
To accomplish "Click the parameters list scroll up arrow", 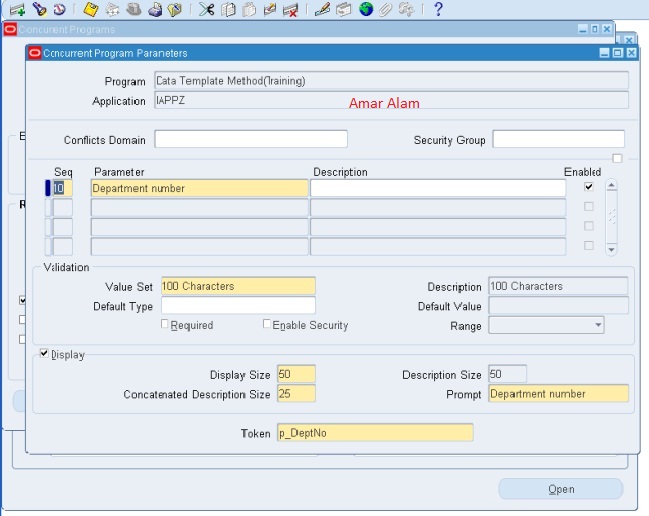I will [611, 185].
